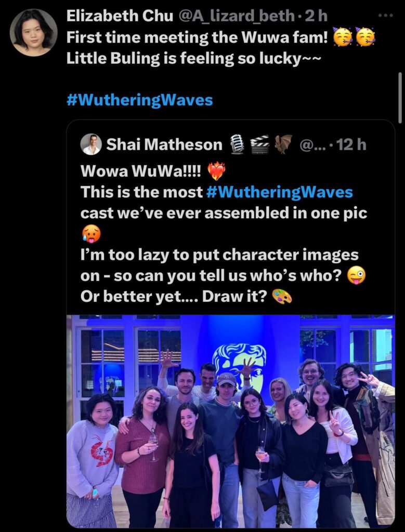The width and height of the screenshot is (405, 532).
Task: Click the first party face emoji
Action: [343, 37]
